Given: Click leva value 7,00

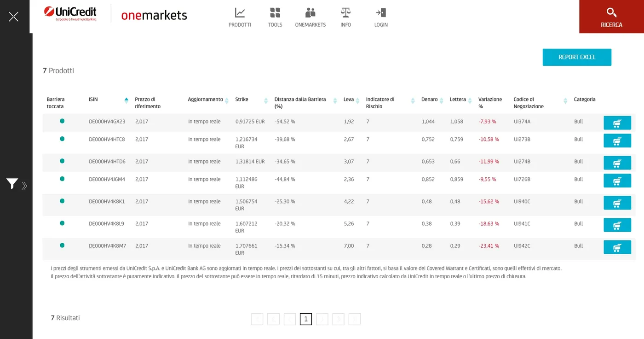Looking at the screenshot, I should 349,246.
